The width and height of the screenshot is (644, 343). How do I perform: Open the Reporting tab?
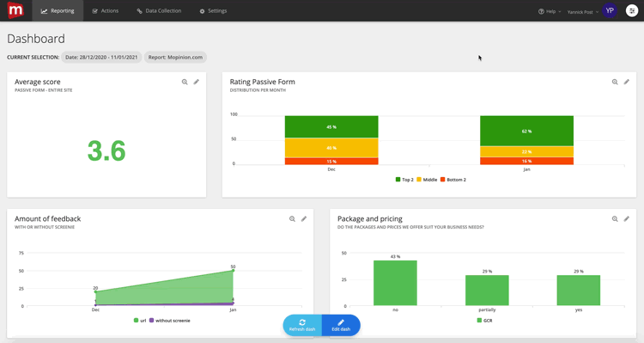58,10
